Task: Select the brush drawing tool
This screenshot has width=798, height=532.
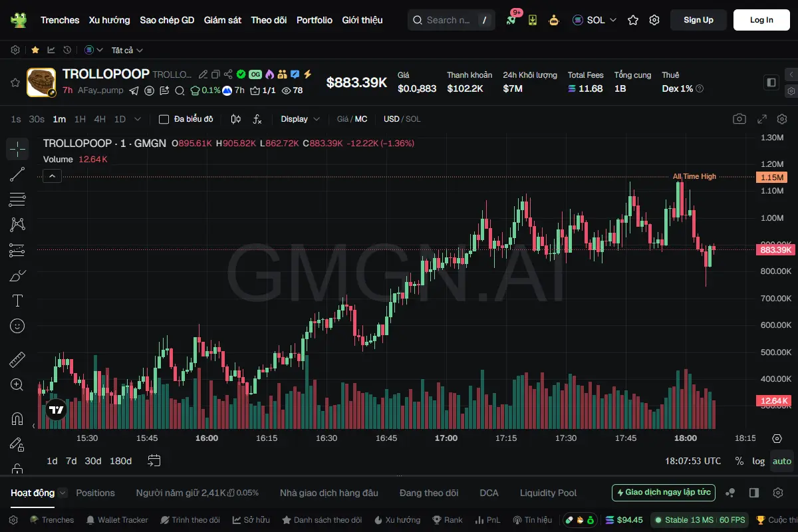Action: pyautogui.click(x=17, y=275)
